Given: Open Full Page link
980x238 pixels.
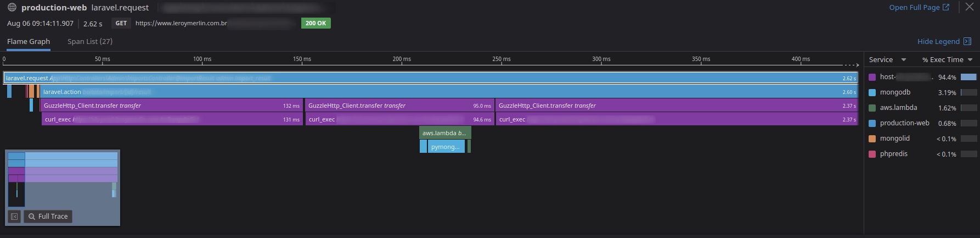Looking at the screenshot, I should pyautogui.click(x=919, y=8).
